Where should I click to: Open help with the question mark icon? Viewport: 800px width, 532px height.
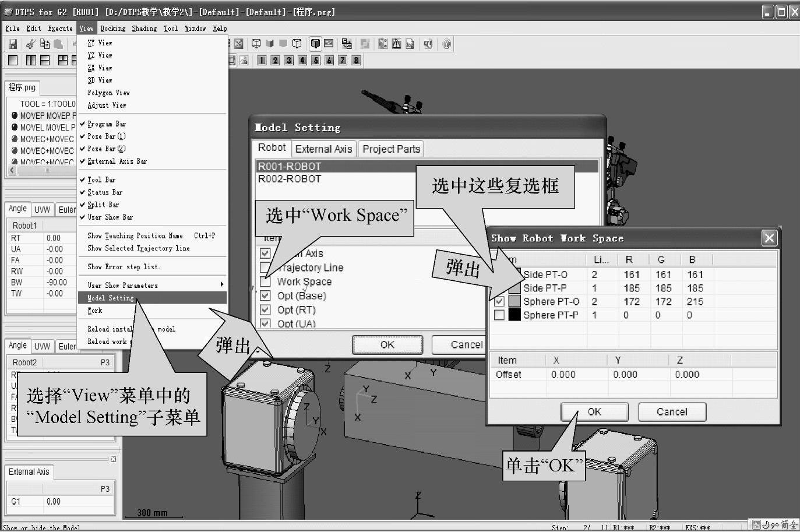pos(447,44)
